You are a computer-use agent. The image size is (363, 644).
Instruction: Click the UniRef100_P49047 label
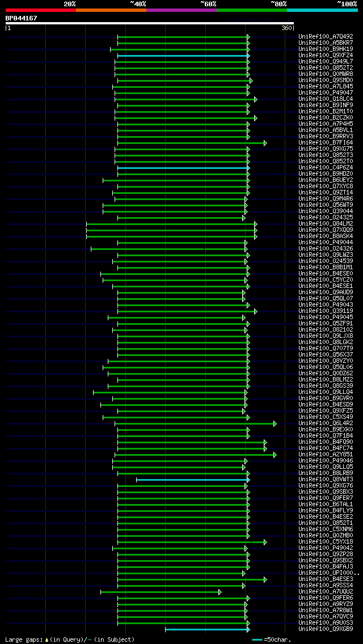(x=326, y=93)
